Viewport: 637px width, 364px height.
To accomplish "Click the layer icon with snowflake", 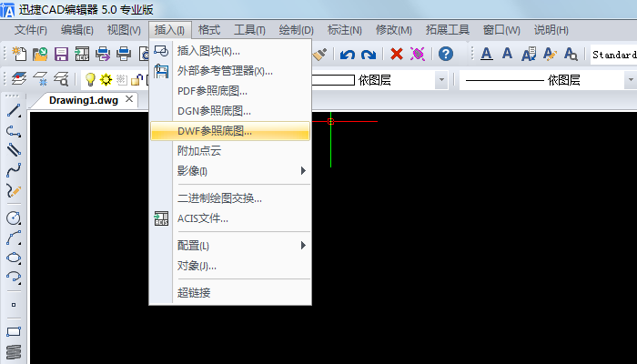I will [x=40, y=79].
